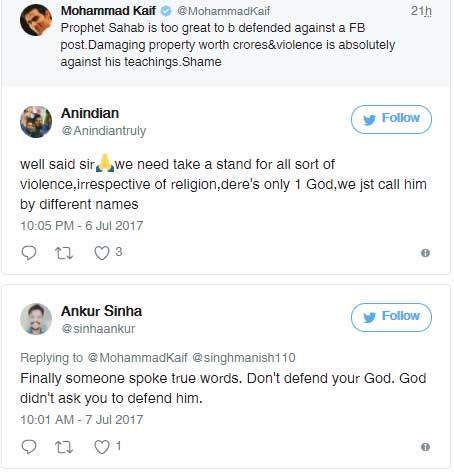This screenshot has width=454, height=476.
Task: Open @MohammadKaif handle in header tweet
Action: point(224,11)
